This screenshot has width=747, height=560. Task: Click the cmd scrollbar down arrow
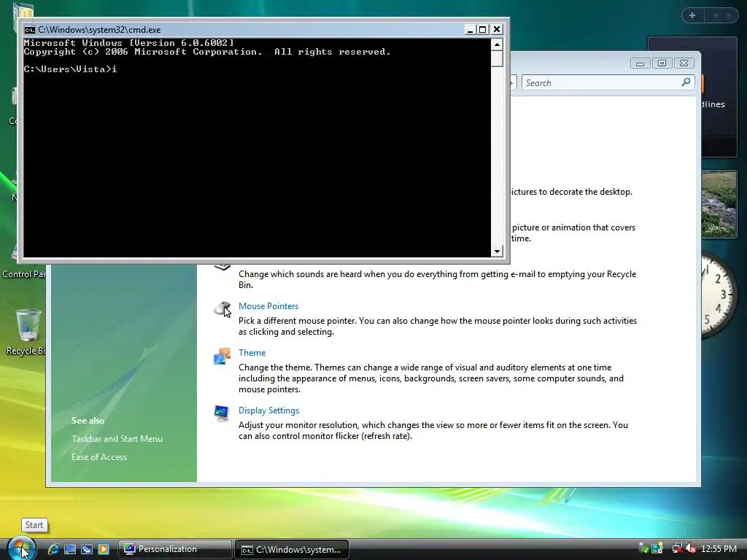[497, 251]
